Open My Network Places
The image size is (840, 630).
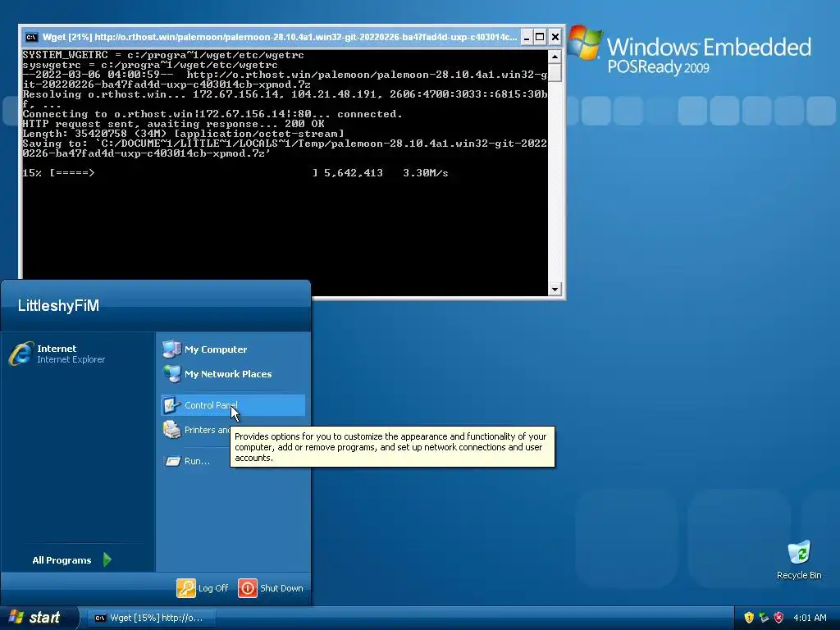click(x=232, y=374)
